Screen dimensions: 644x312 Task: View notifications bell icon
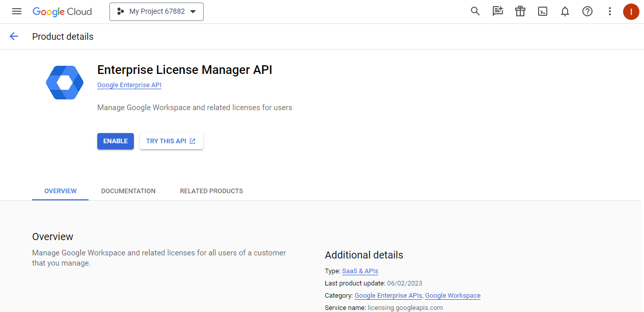click(565, 11)
